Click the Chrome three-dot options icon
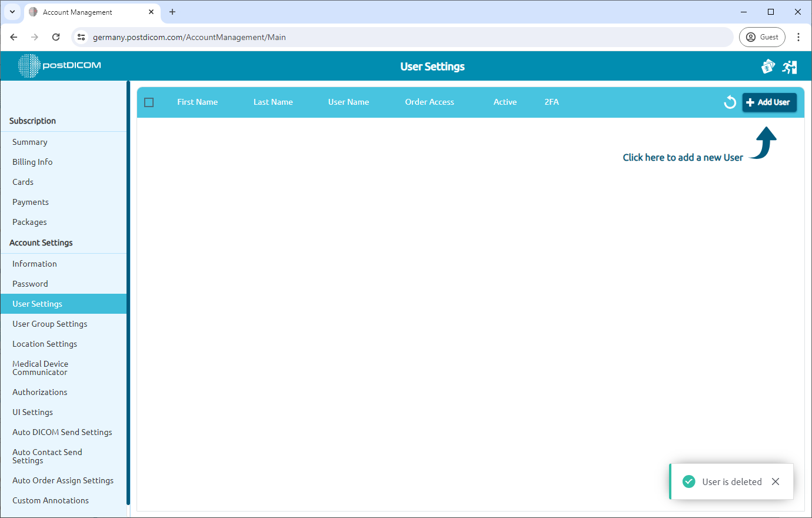The height and width of the screenshot is (518, 812). point(798,36)
